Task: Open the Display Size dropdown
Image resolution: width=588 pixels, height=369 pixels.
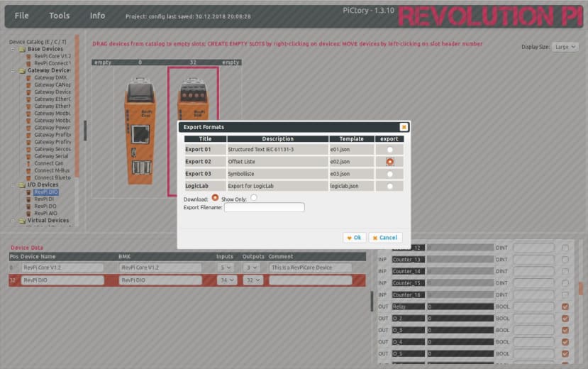Action: click(x=565, y=47)
